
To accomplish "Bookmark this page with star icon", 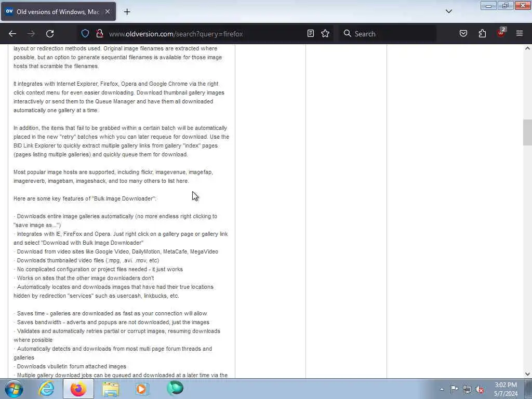I will (x=325, y=33).
